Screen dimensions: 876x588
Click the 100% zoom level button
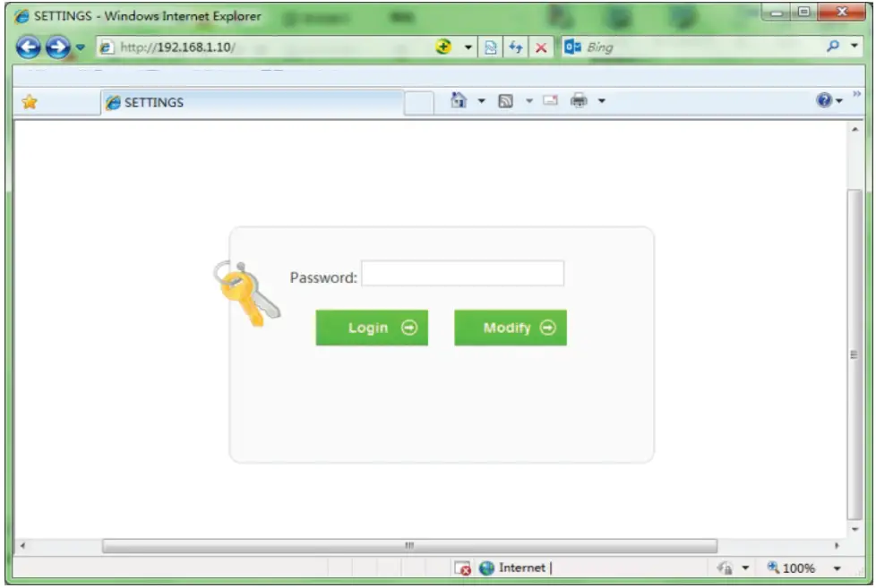click(x=791, y=568)
